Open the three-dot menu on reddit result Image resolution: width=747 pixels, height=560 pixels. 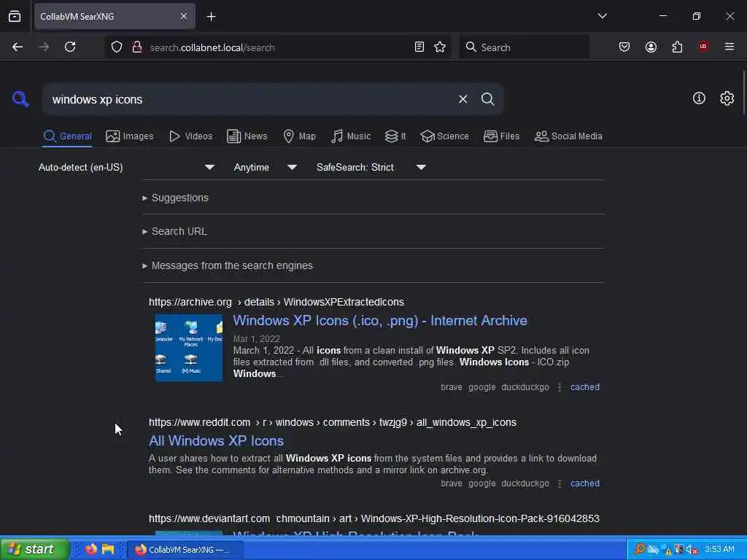560,483
